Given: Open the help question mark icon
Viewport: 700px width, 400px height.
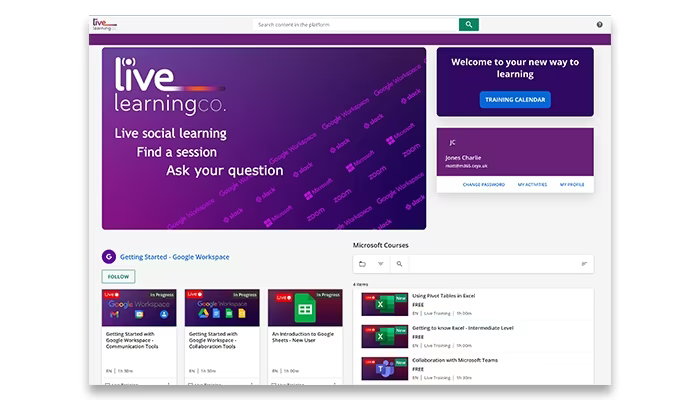Looking at the screenshot, I should coord(600,25).
